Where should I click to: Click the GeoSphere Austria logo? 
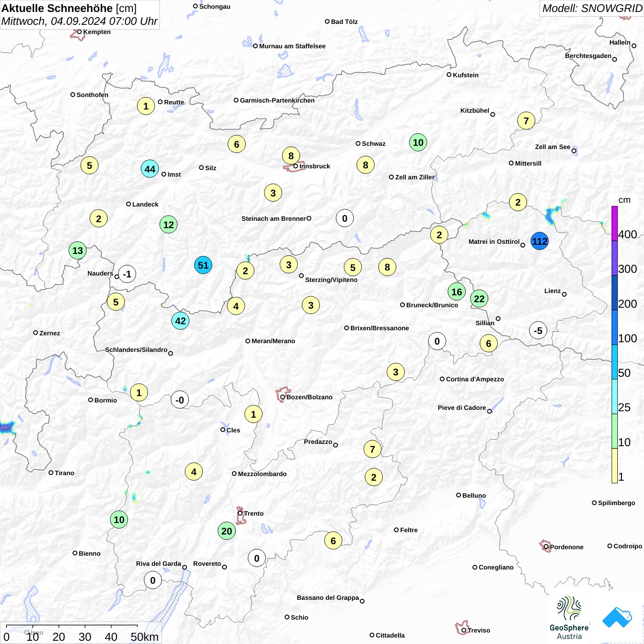[569, 618]
